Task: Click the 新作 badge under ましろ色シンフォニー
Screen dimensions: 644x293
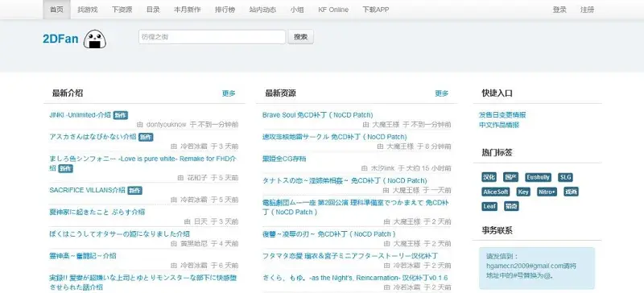Action: point(65,168)
